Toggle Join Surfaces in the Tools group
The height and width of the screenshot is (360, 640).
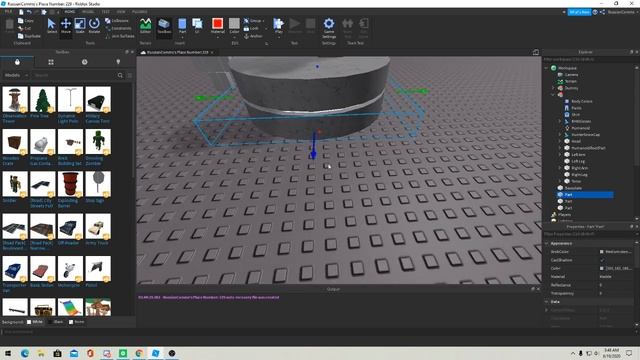[120, 36]
